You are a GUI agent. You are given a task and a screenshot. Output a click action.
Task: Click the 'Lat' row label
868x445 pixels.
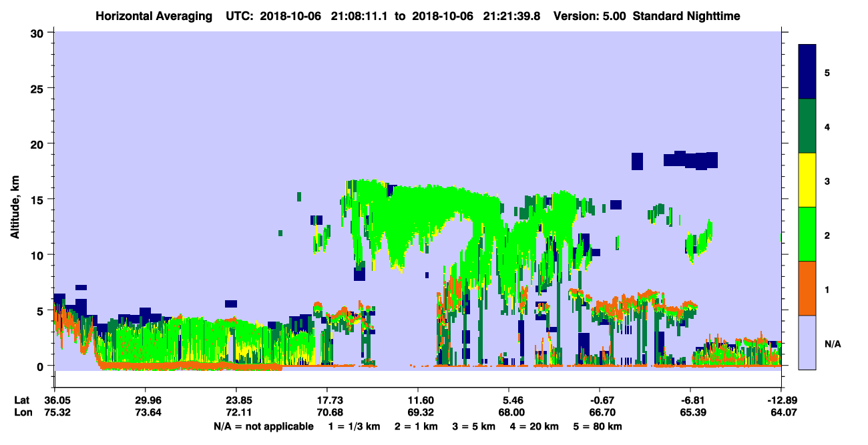click(x=22, y=400)
